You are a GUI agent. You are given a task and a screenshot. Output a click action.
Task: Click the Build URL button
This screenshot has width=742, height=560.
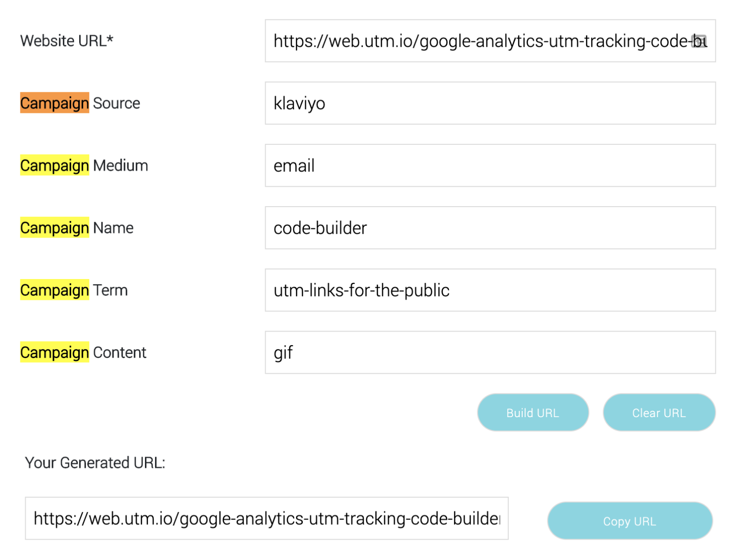pyautogui.click(x=532, y=412)
